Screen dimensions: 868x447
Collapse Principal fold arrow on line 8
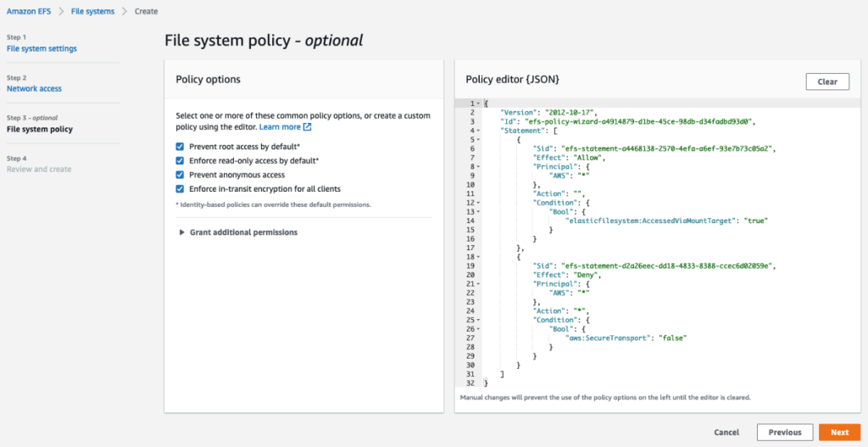pyautogui.click(x=478, y=166)
